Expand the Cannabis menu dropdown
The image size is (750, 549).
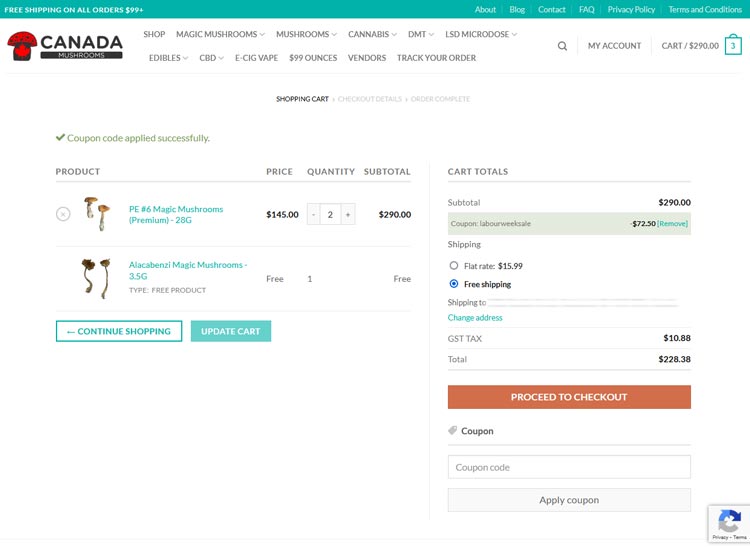pos(372,34)
